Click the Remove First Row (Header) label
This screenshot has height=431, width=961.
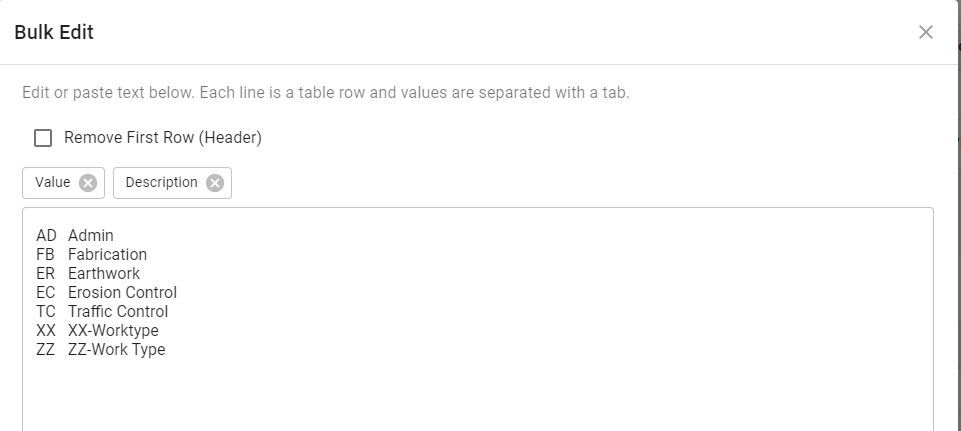163,138
